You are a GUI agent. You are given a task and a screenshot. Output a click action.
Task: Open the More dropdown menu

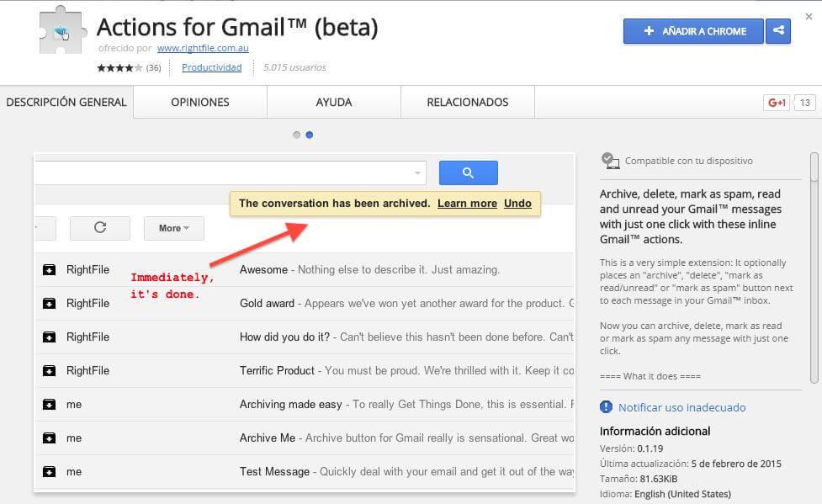pos(174,228)
